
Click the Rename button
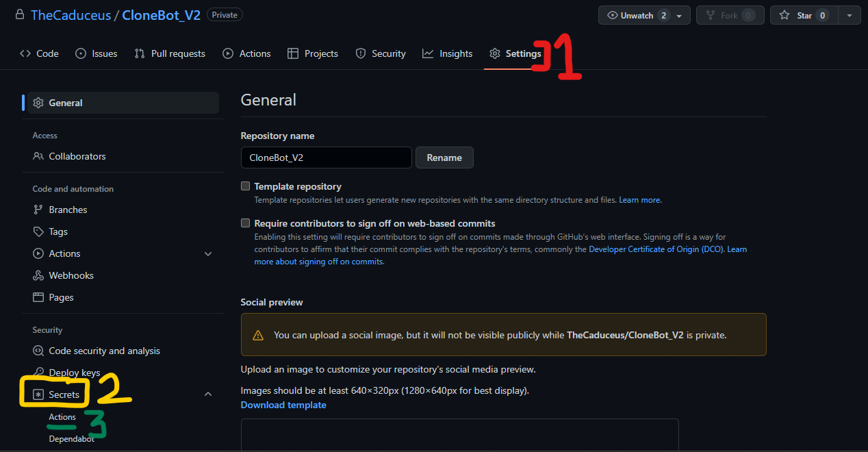(444, 158)
